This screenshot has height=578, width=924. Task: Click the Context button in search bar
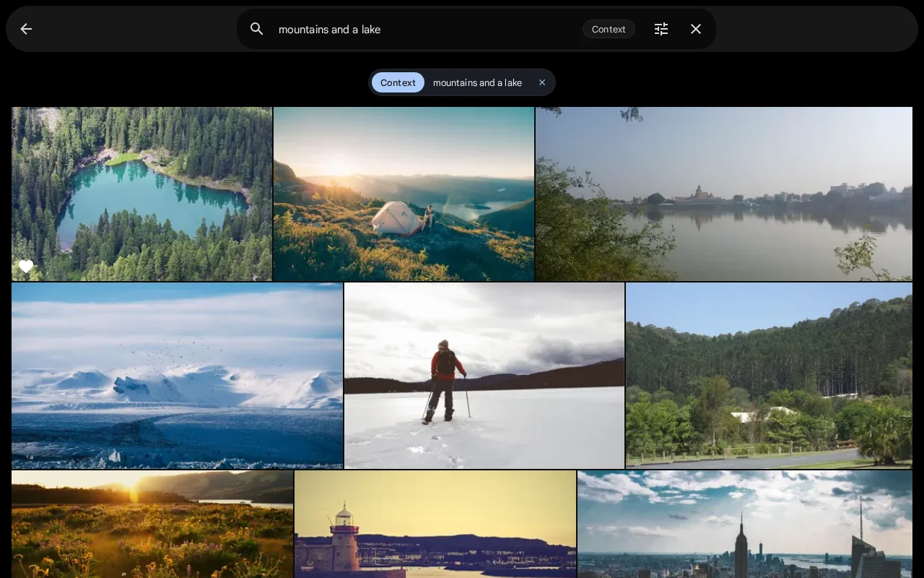609,29
